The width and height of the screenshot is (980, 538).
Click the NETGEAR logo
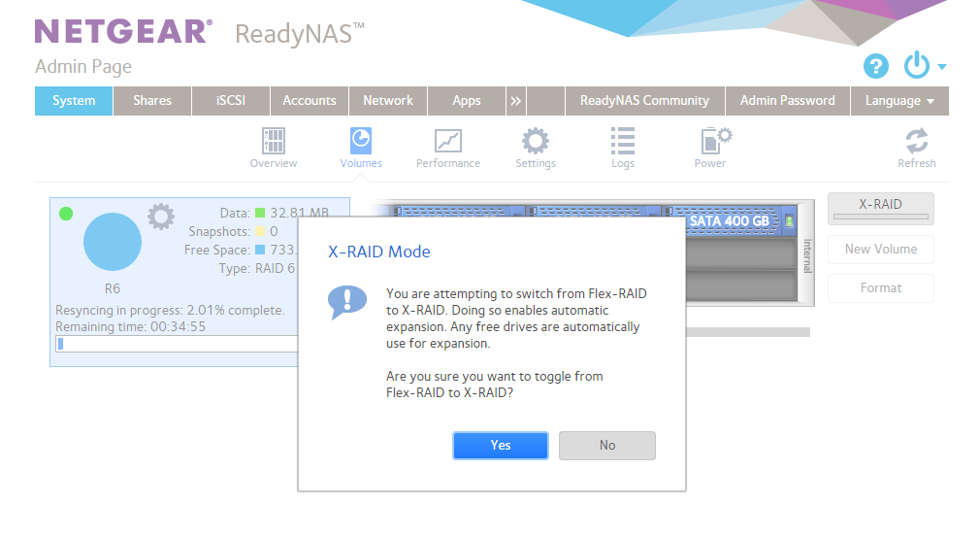coord(123,31)
